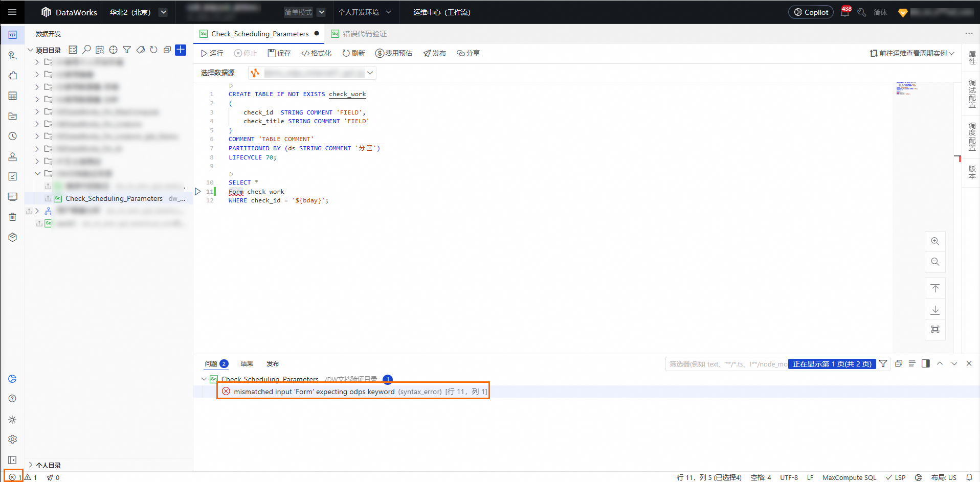Select Check_Scheduling_Parameters in project tree

coord(114,198)
